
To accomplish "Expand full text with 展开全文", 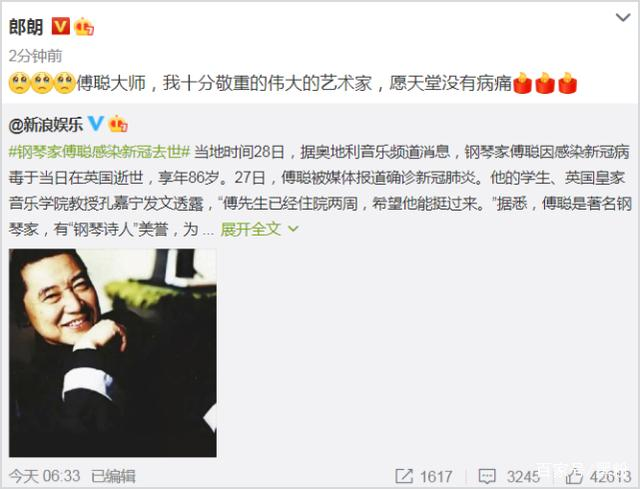I will pyautogui.click(x=251, y=229).
